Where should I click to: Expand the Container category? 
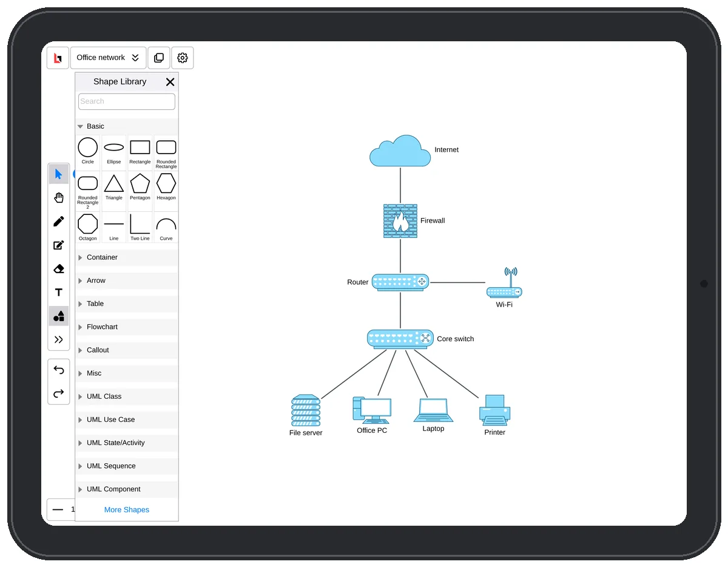127,257
